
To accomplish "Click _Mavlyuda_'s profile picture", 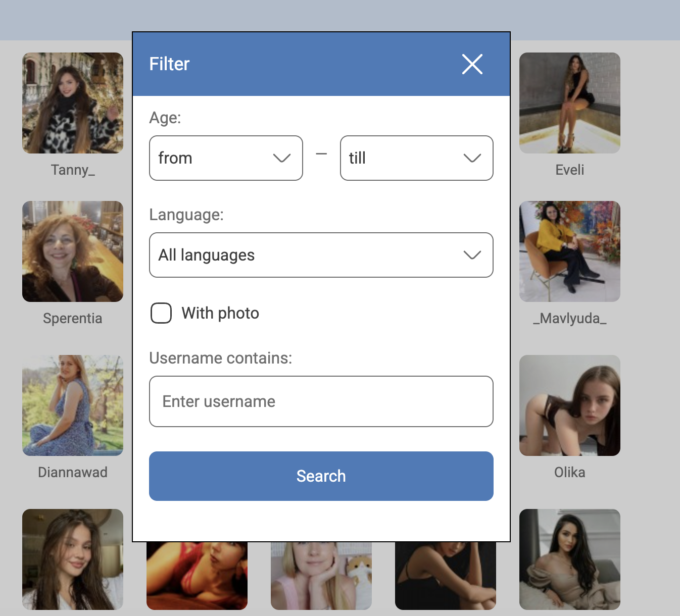I will 569,251.
